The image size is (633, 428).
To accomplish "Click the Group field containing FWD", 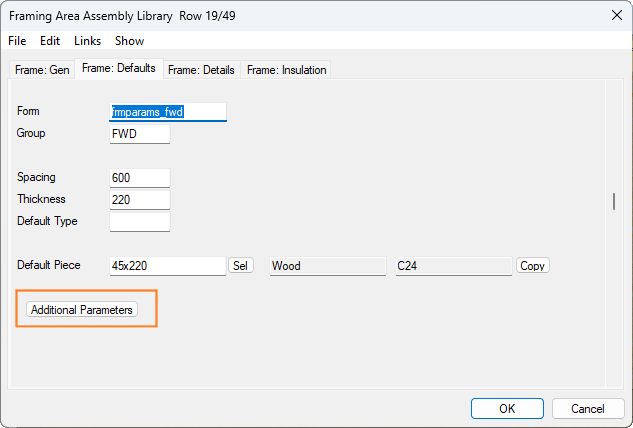I will point(140,134).
